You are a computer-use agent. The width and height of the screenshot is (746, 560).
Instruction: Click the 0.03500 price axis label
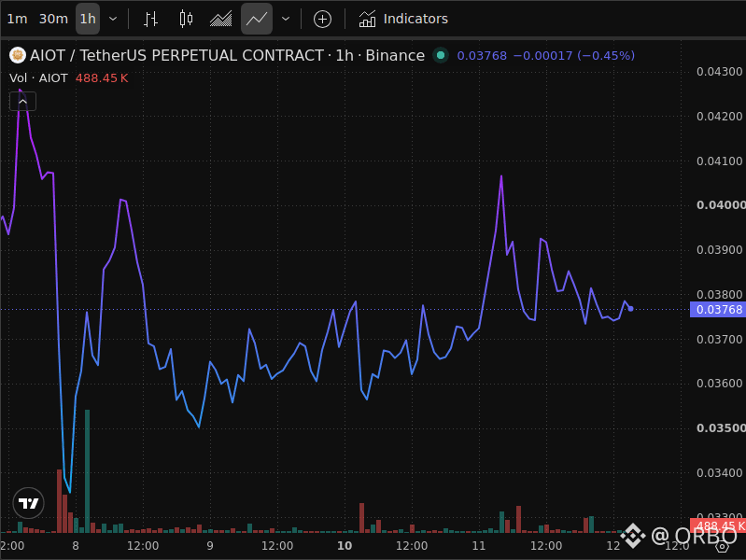(x=720, y=428)
